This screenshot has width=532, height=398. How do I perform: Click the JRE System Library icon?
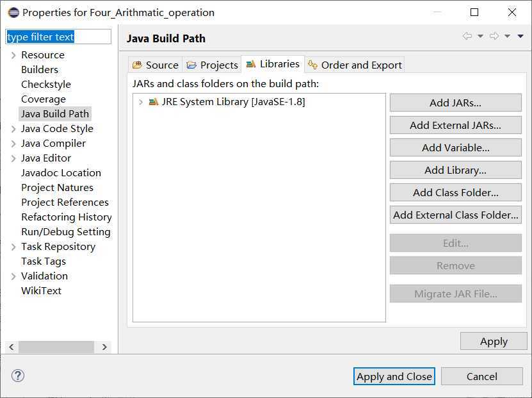coord(154,102)
